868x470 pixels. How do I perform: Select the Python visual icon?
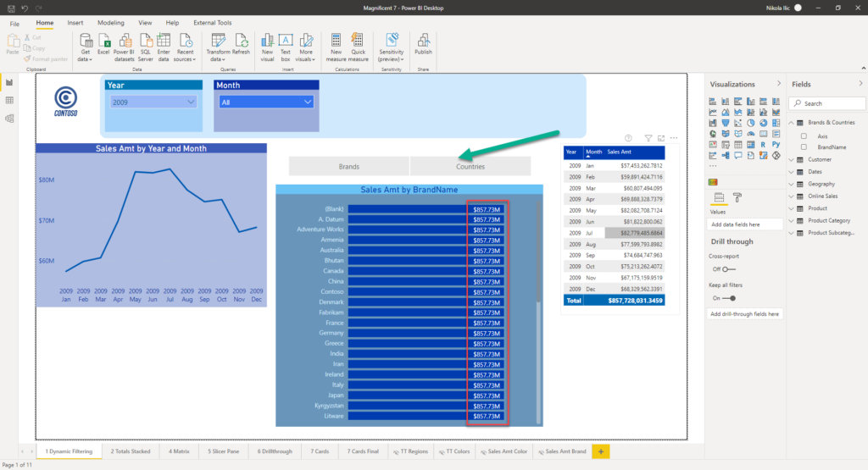point(776,145)
